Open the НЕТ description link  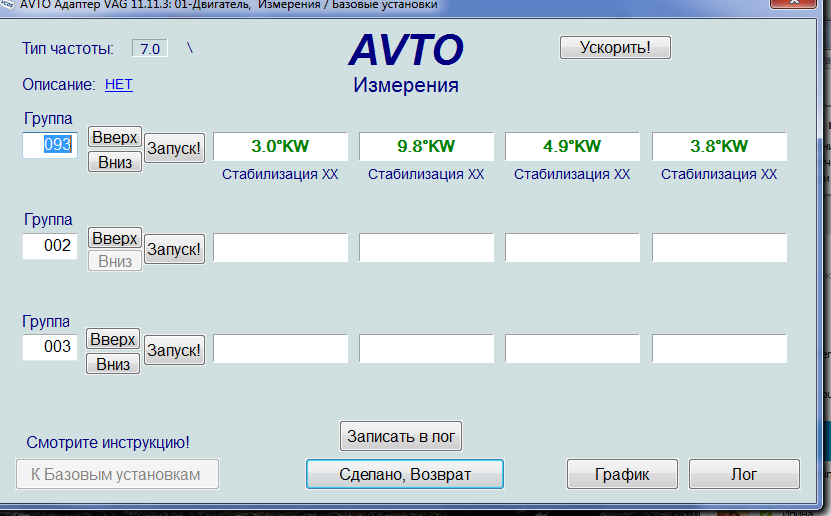point(119,84)
